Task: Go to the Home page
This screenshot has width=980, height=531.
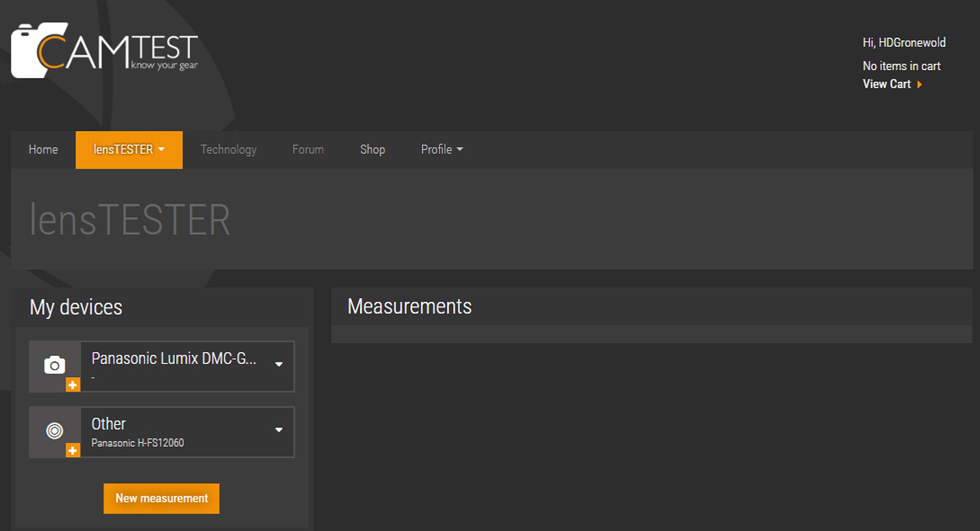Action: [x=43, y=149]
